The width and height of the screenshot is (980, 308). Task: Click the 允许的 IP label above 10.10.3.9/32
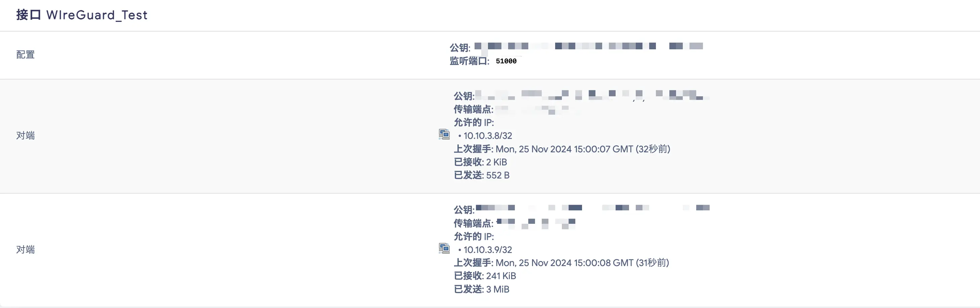[474, 237]
